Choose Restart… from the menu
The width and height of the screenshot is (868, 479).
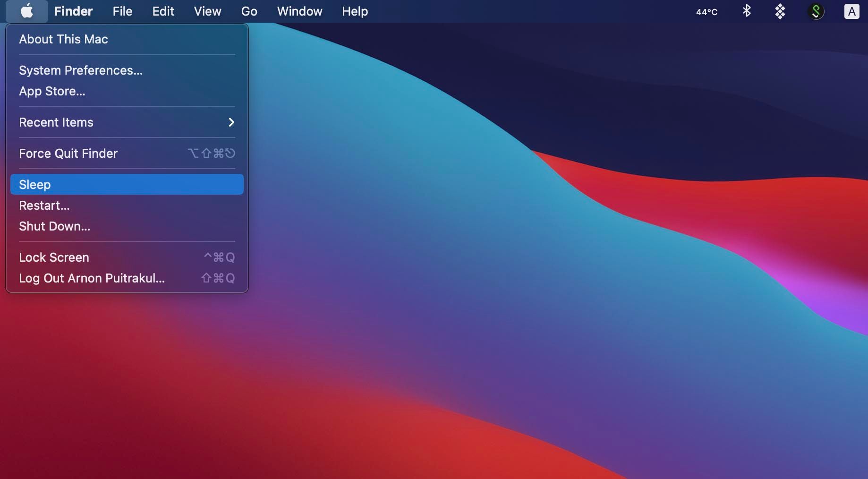click(127, 205)
